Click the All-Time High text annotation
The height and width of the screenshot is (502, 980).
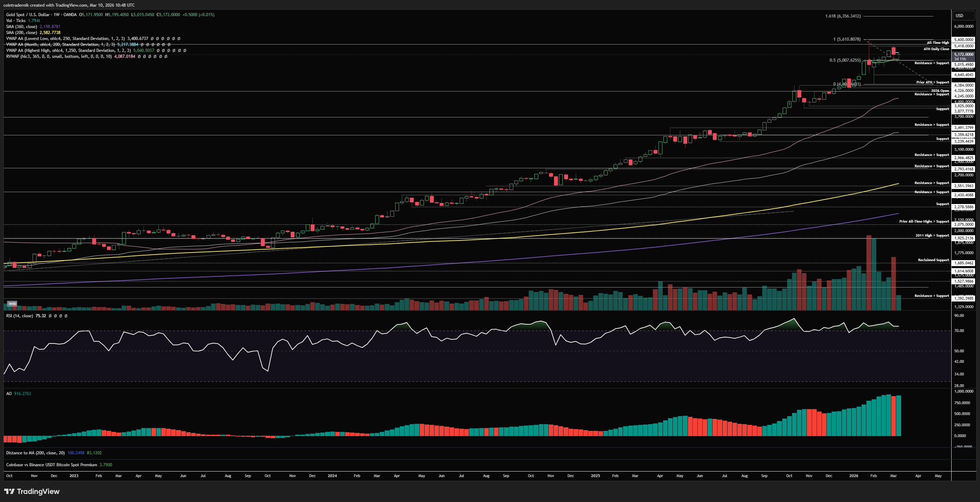coord(938,43)
